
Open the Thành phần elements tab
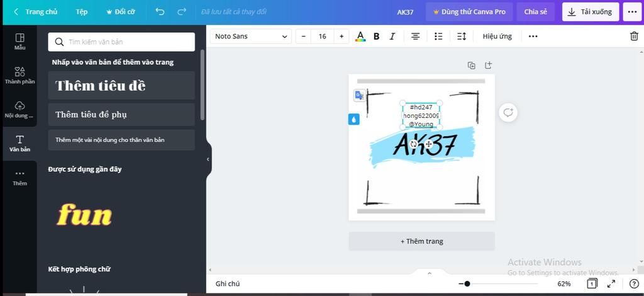coord(19,76)
